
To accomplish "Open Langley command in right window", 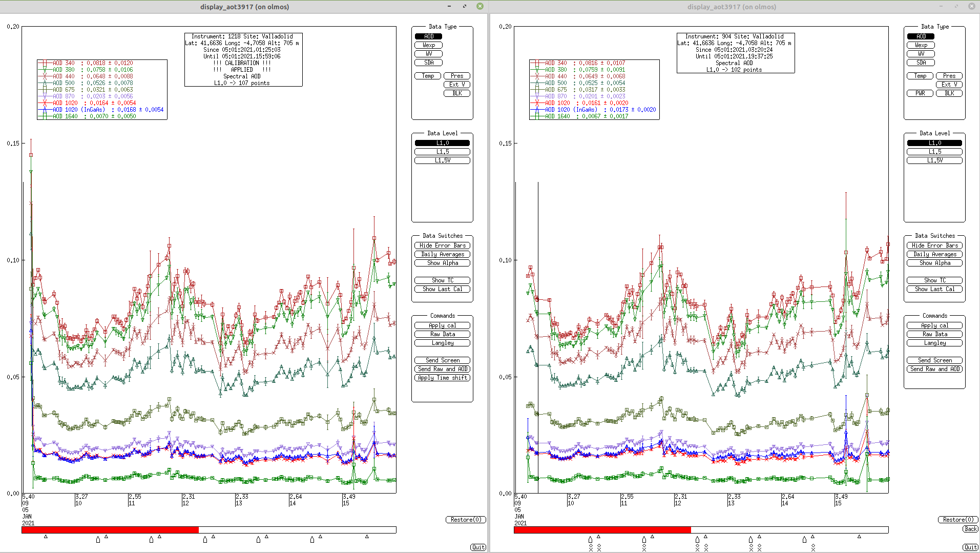I will [934, 343].
